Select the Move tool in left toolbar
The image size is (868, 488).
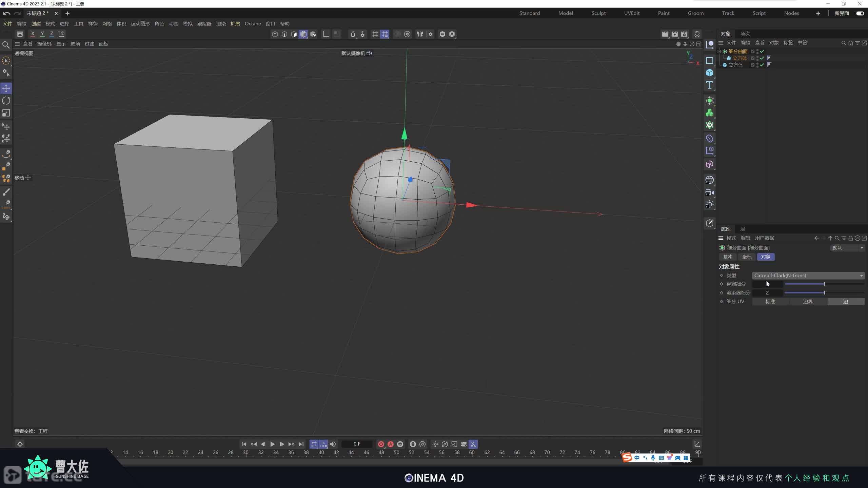[6, 88]
